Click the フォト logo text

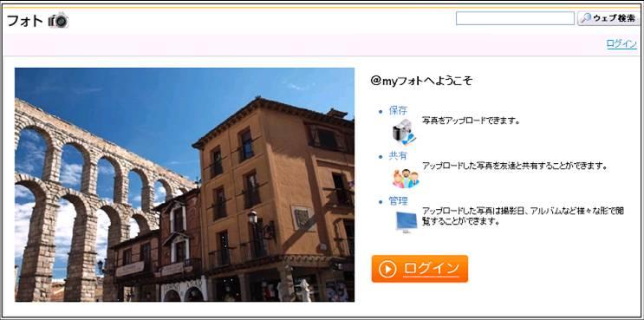pos(25,21)
